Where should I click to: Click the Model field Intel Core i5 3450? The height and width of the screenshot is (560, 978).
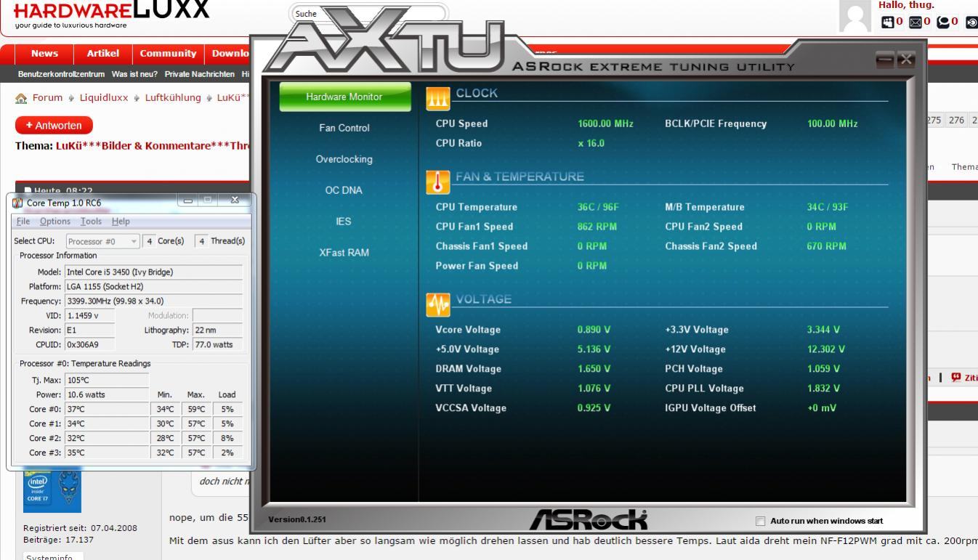[153, 272]
